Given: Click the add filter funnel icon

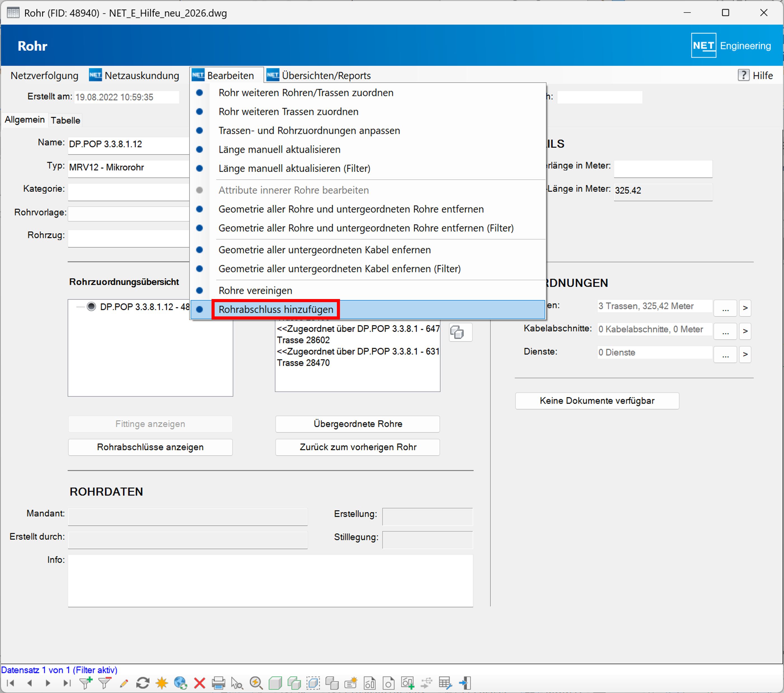Looking at the screenshot, I should [86, 683].
